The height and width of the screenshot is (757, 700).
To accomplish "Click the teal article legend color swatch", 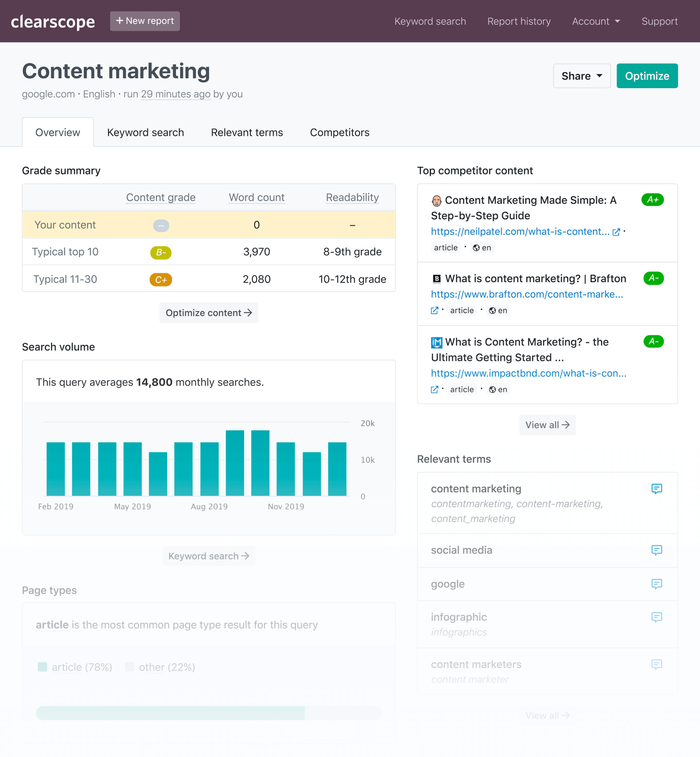I will tap(42, 667).
